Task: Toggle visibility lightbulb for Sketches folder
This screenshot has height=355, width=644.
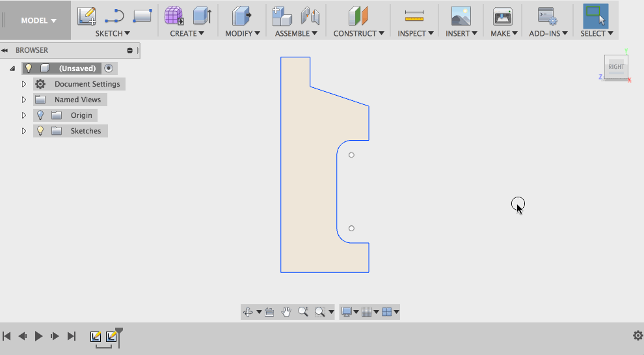Action: [40, 131]
